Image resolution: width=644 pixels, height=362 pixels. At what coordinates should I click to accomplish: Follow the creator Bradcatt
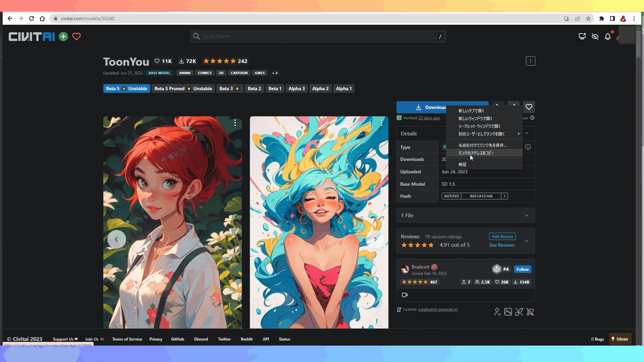[523, 269]
